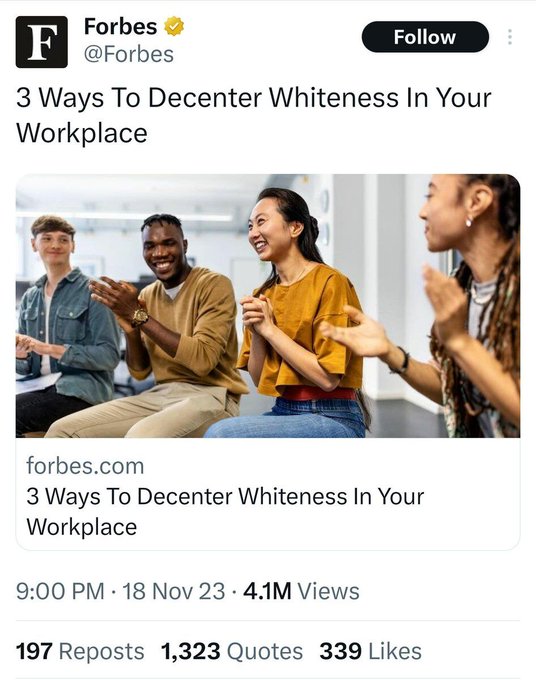Select the tweet headline text above the photo
Viewport: 536px width, 680px height.
pos(254,115)
